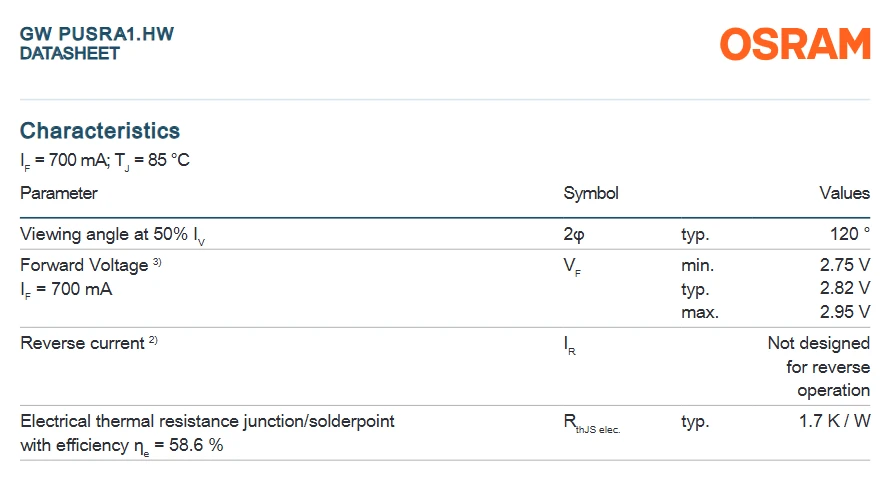
Task: Click the OSRAM logo
Action: [795, 44]
